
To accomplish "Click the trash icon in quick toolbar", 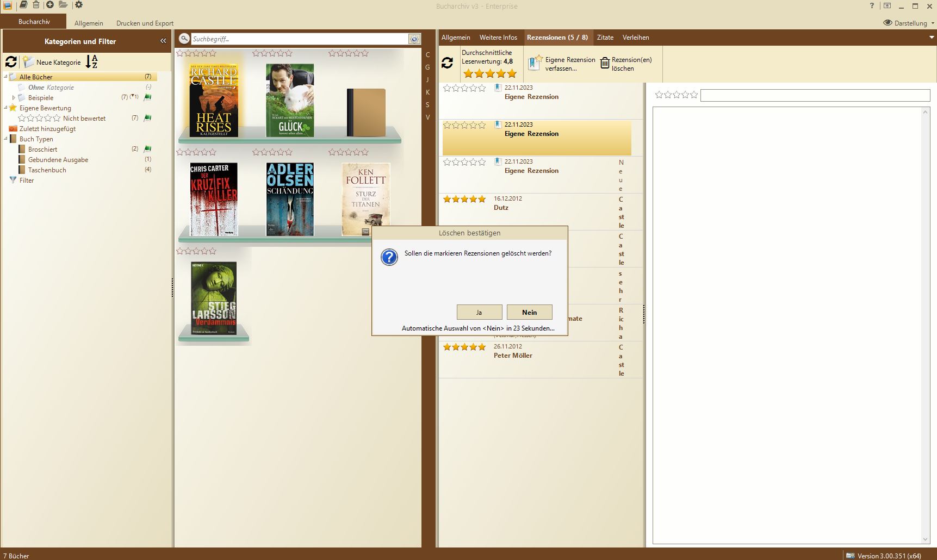I will (x=36, y=5).
